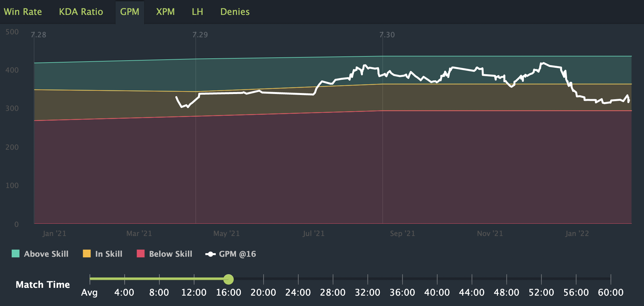Image resolution: width=644 pixels, height=306 pixels.
Task: Click the 7.28 patch marker label
Action: tap(39, 35)
